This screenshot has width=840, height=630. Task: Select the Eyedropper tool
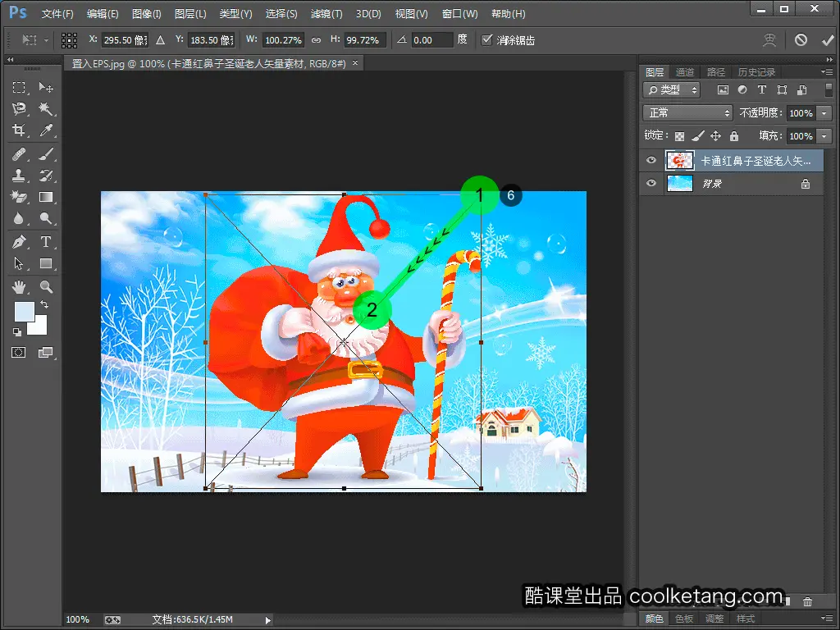click(46, 130)
